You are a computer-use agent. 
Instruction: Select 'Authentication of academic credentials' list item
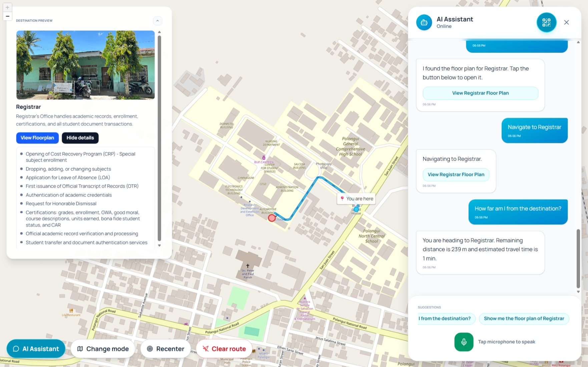tap(69, 195)
